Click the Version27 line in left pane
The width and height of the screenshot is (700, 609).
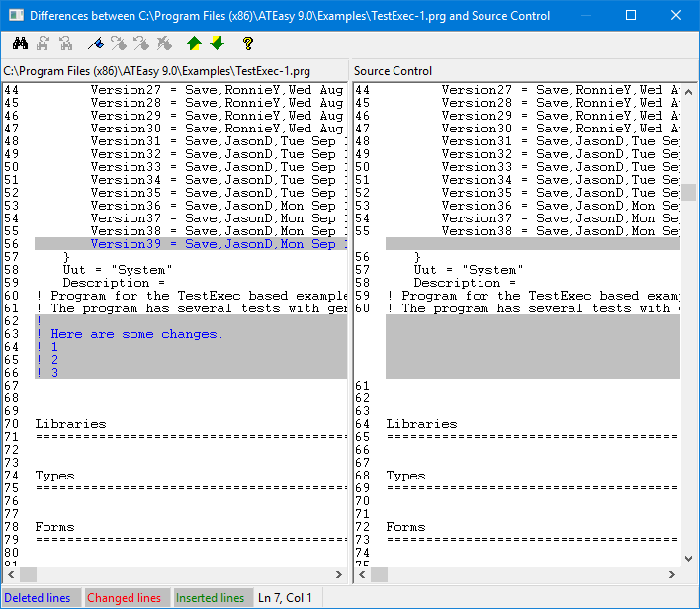pyautogui.click(x=217, y=90)
